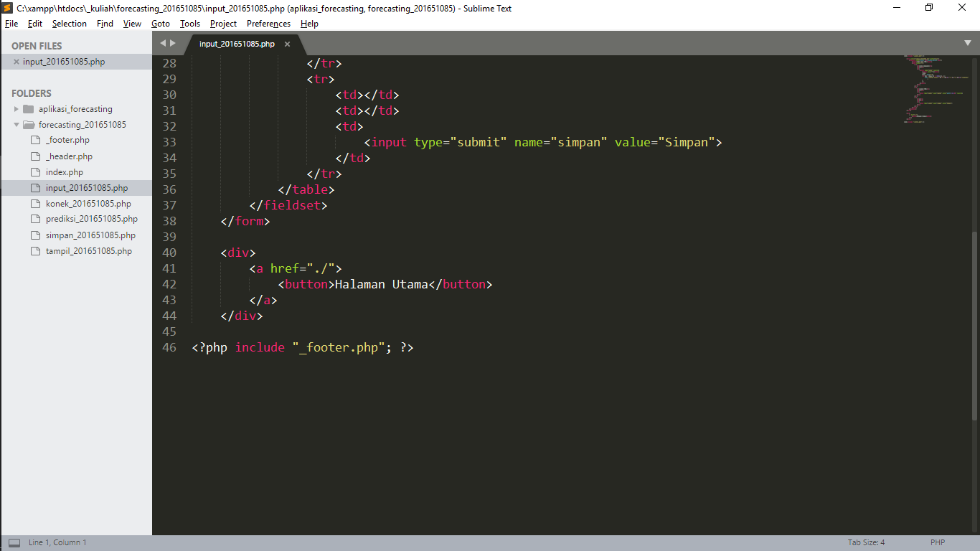The width and height of the screenshot is (980, 551).
Task: Click the word "submit" on line 33
Action: click(479, 142)
